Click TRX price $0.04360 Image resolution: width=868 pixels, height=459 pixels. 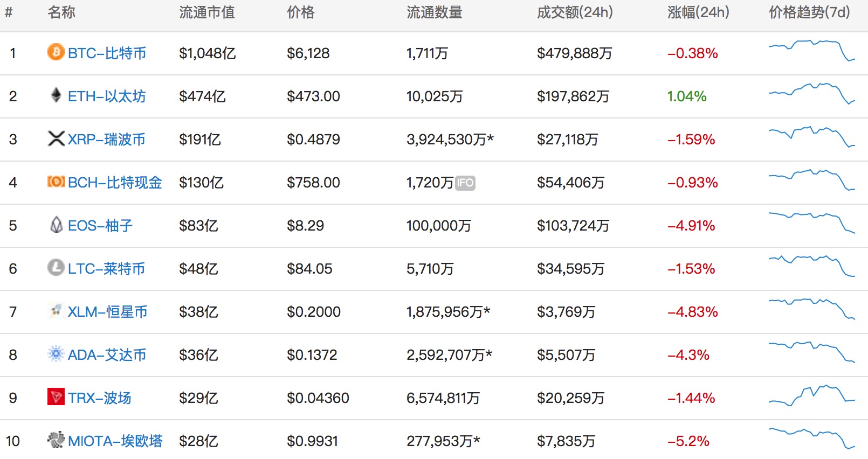click(x=318, y=398)
